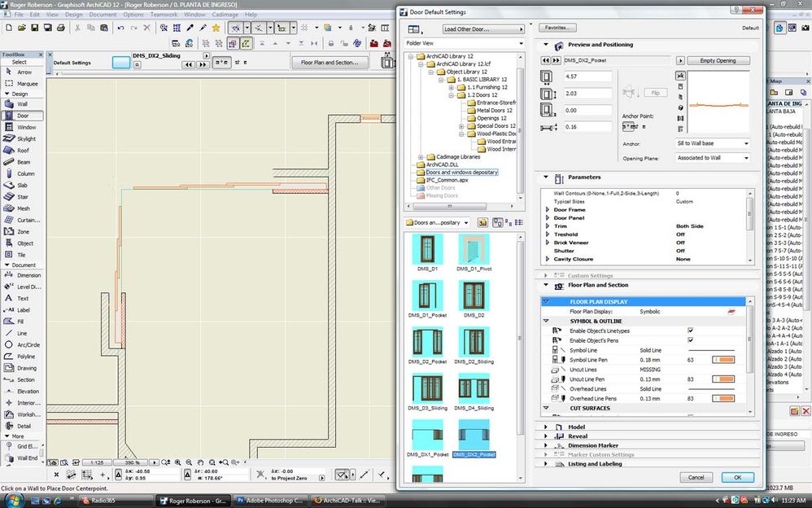812x508 pixels.
Task: Choose the Stair tool
Action: pos(22,196)
